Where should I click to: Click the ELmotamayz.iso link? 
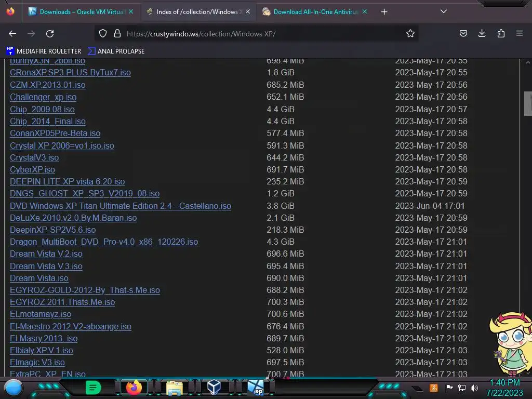tap(41, 314)
